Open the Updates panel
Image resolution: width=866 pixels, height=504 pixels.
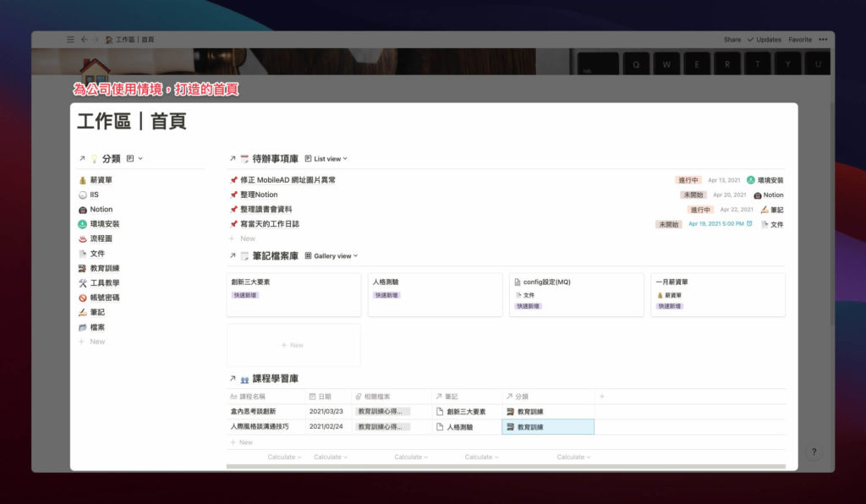(765, 40)
